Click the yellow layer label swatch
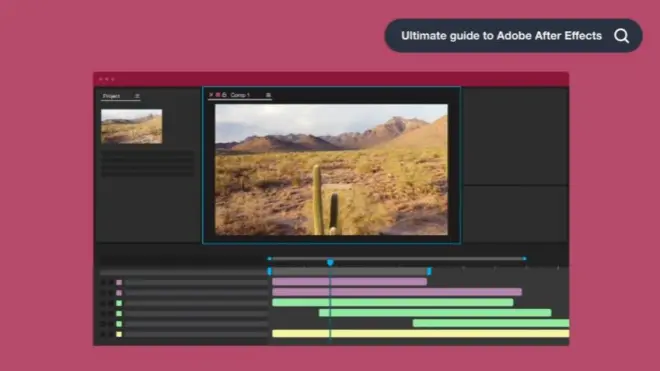 [119, 334]
